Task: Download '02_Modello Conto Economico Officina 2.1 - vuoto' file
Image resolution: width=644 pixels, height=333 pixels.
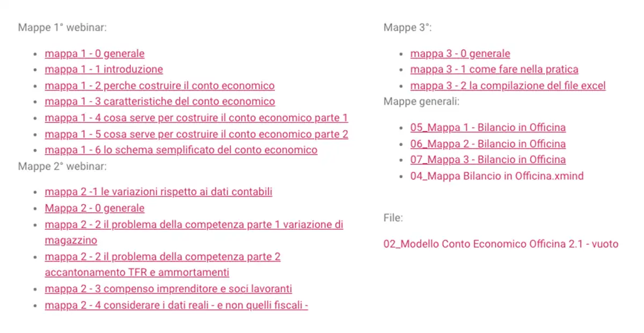Action: pyautogui.click(x=501, y=244)
